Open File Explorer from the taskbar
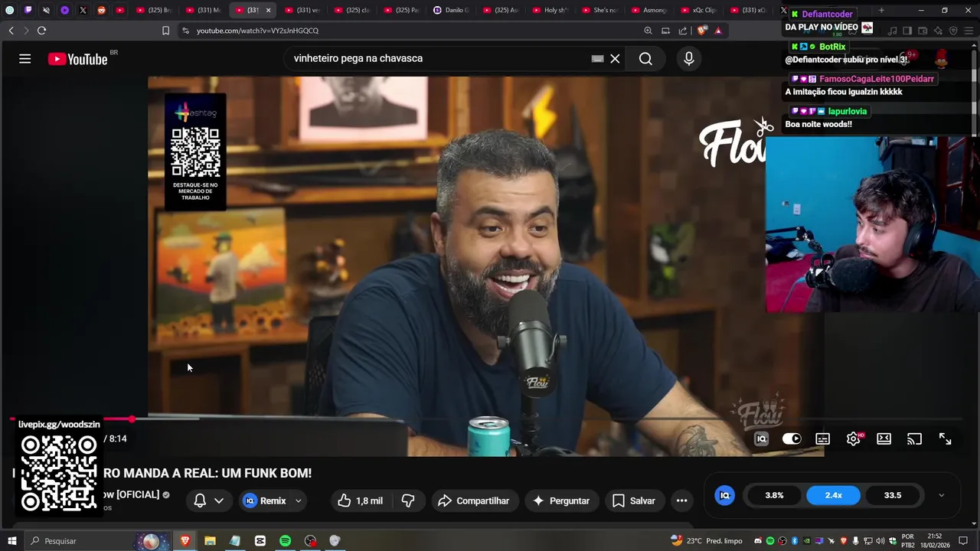 [x=210, y=541]
